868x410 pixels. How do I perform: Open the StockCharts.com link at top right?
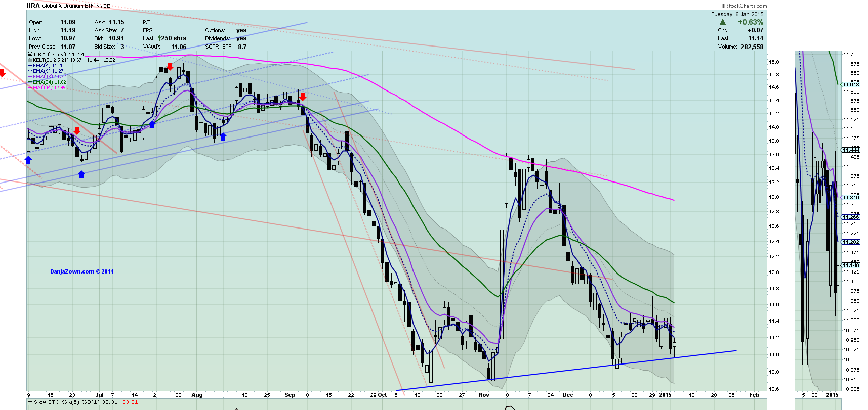pos(744,6)
